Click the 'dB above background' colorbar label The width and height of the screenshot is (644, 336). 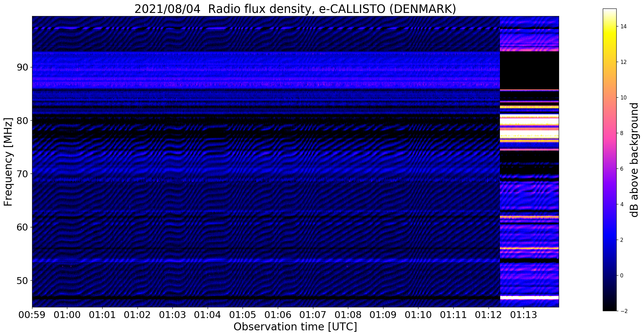635,160
